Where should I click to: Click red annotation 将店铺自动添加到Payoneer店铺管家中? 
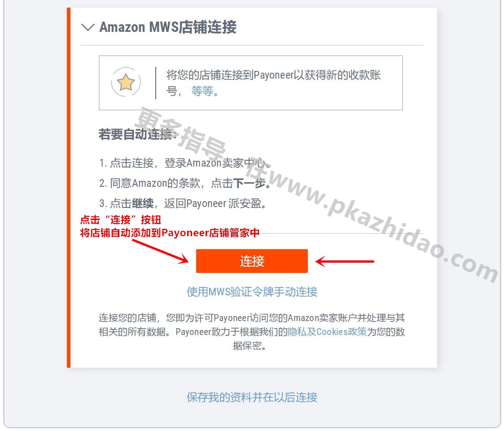(170, 233)
